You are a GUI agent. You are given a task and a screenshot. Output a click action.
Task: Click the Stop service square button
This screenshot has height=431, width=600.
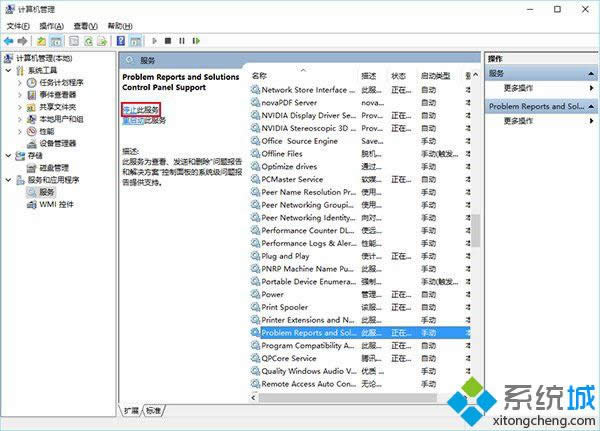(x=168, y=41)
